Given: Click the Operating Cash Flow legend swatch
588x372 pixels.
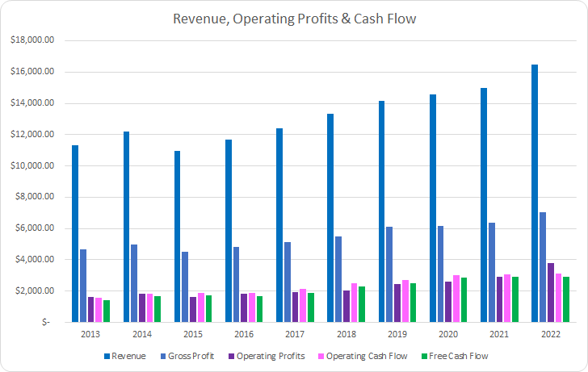Looking at the screenshot, I should point(321,357).
